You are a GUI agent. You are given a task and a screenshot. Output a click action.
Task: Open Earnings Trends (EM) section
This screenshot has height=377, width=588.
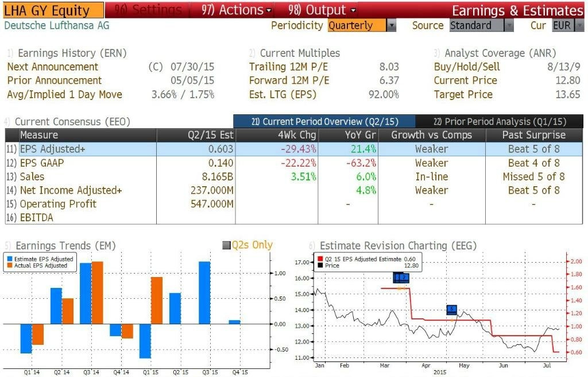tap(60, 245)
